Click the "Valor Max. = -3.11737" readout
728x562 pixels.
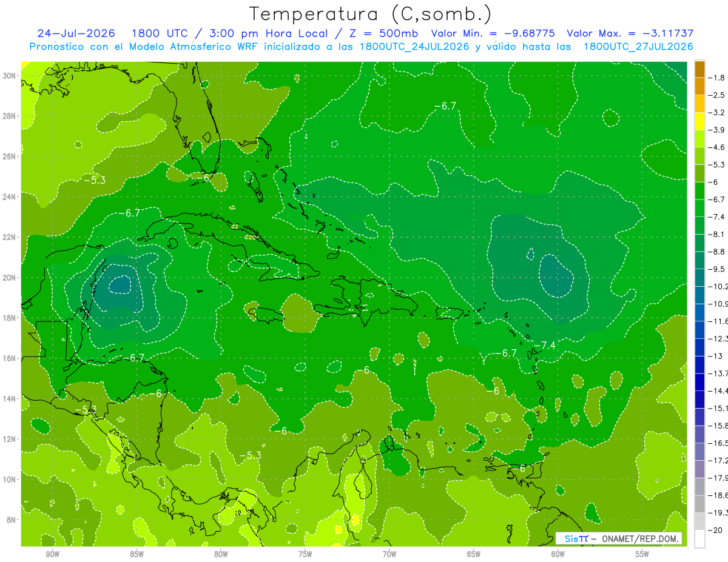[630, 33]
